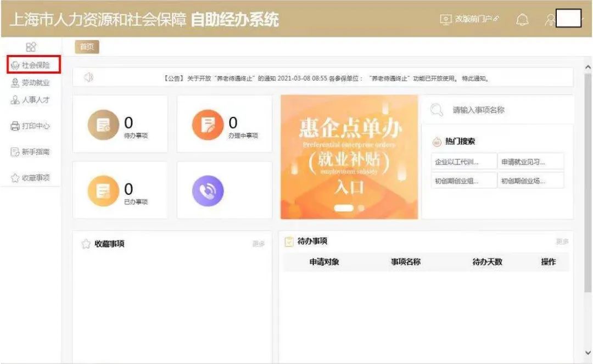Screen dimensions: 593x364
Task: Click 更多 in the 收藏事项 panel
Action: pyautogui.click(x=259, y=244)
